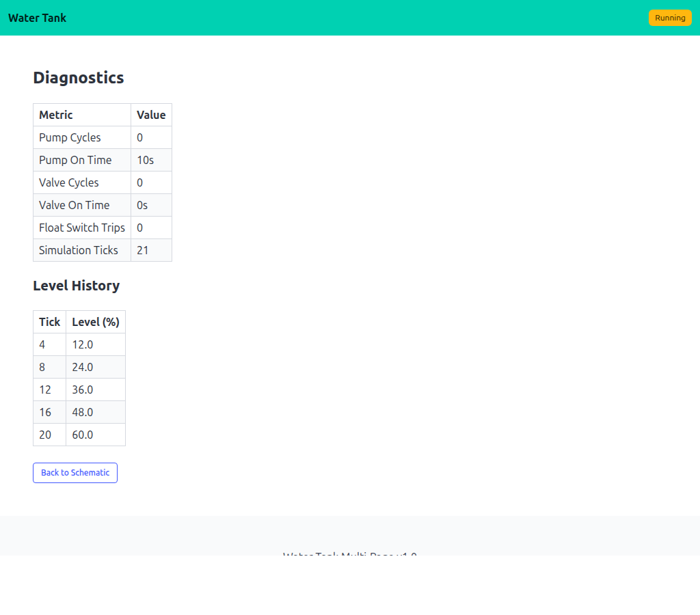Image resolution: width=700 pixels, height=615 pixels.
Task: Click the Level (%) column header
Action: (x=96, y=323)
